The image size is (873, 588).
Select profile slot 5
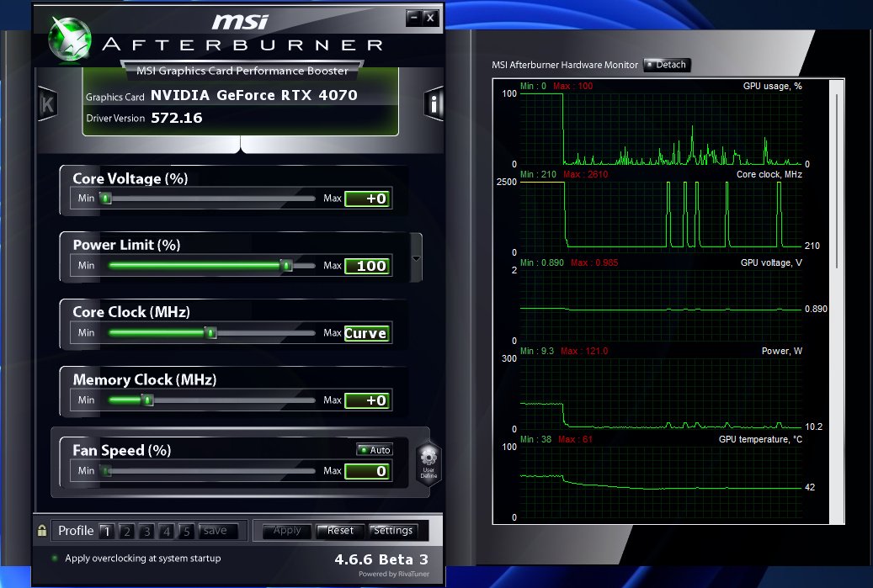coord(186,532)
